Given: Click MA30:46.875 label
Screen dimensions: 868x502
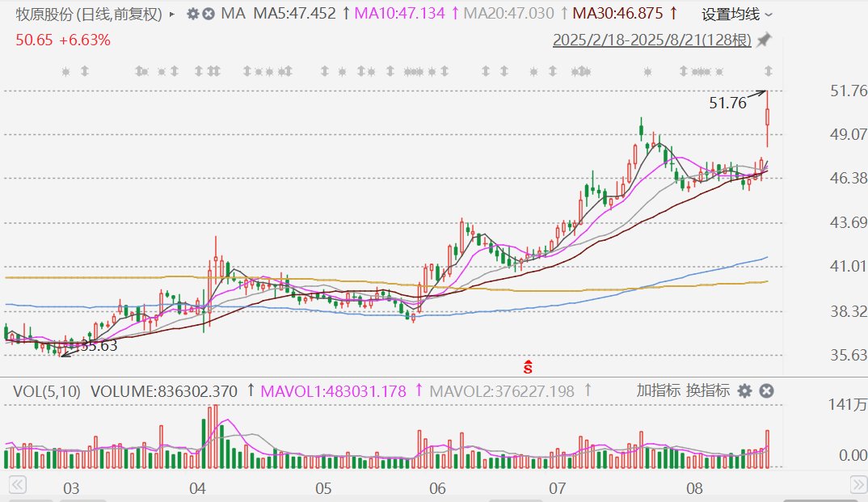Looking at the screenshot, I should point(617,13).
